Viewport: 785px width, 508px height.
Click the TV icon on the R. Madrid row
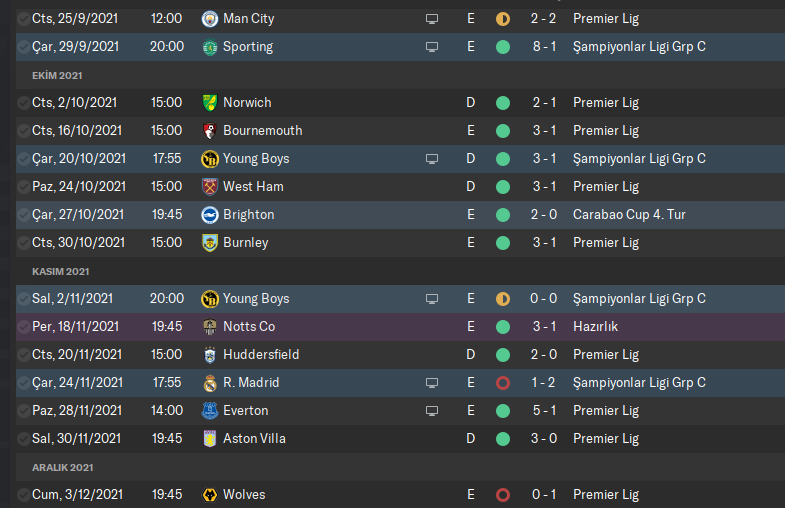[432, 383]
